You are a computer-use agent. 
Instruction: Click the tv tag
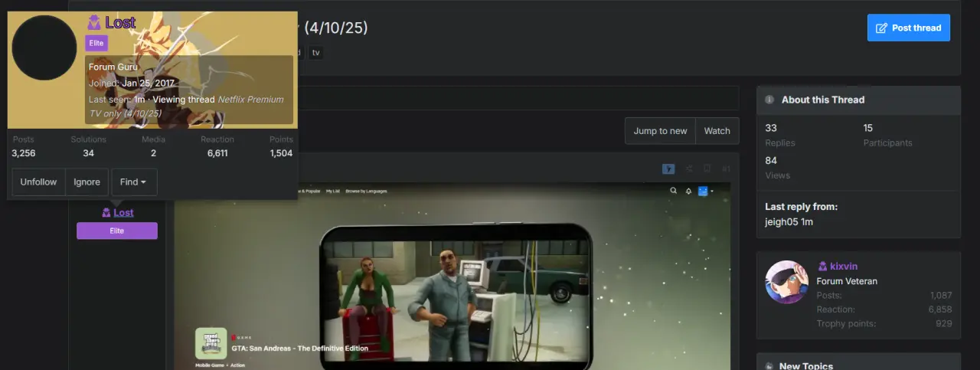point(315,53)
